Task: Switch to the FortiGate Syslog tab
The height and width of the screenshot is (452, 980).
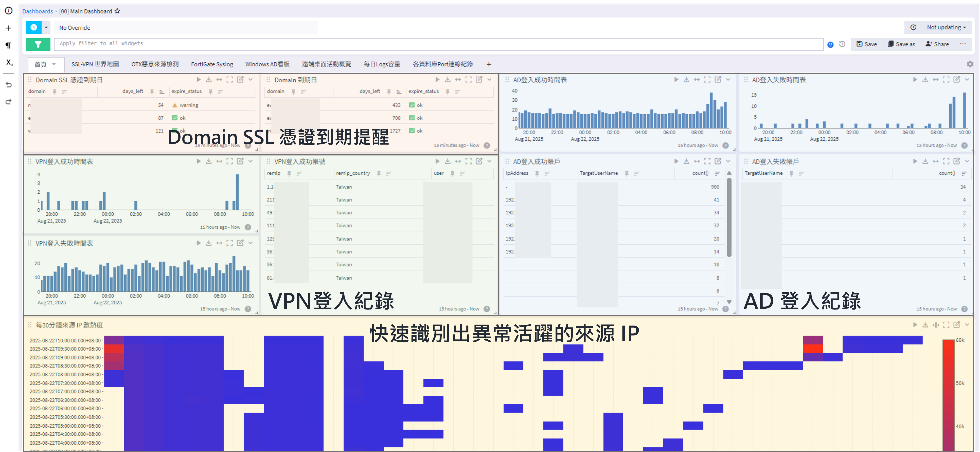Action: click(212, 64)
